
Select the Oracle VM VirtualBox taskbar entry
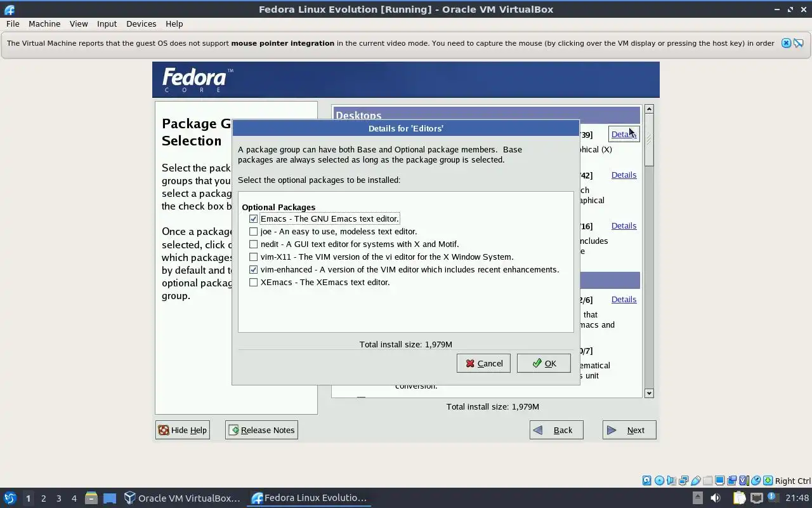tap(183, 498)
